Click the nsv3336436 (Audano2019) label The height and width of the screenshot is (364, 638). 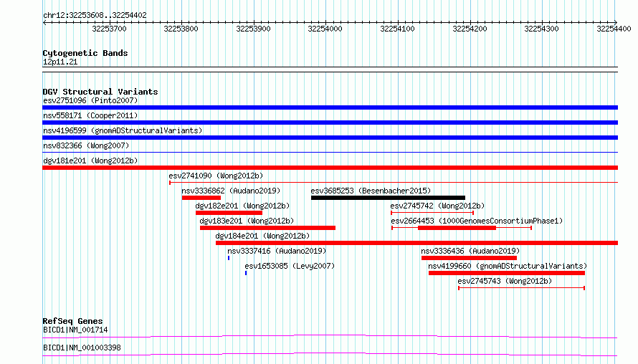click(x=470, y=251)
